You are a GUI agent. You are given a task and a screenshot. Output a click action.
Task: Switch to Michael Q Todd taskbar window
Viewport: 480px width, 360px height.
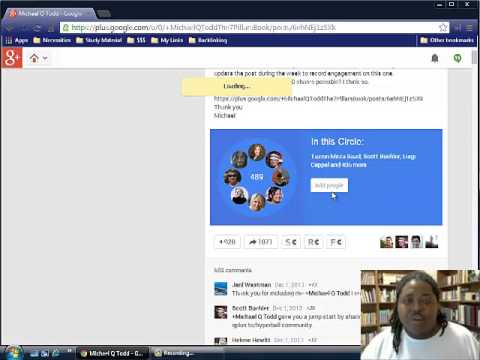(x=113, y=353)
